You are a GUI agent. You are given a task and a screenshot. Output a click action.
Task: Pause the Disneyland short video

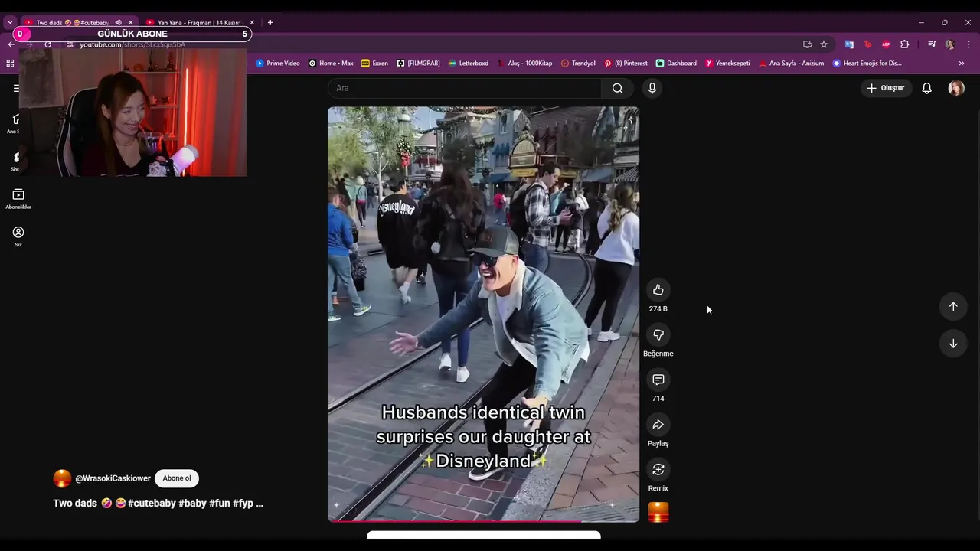pyautogui.click(x=483, y=314)
